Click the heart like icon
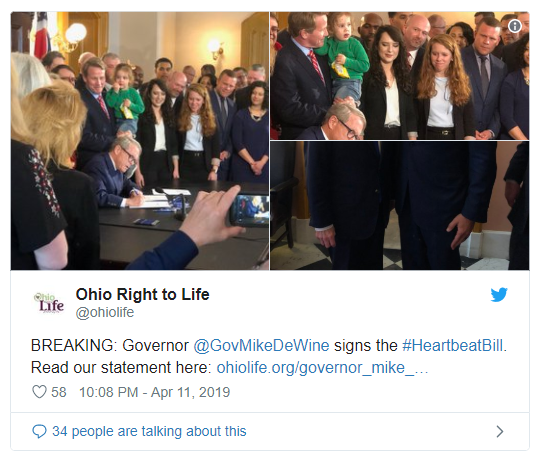The image size is (542, 458). point(39,392)
